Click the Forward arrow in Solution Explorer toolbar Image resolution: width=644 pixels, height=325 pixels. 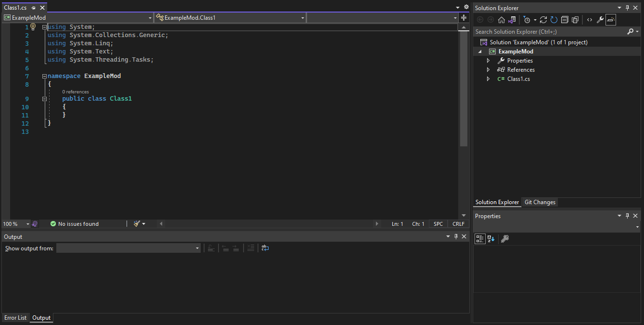[x=490, y=20]
